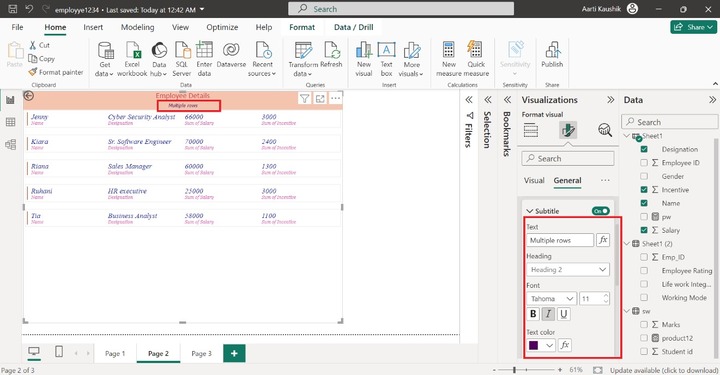This screenshot has height=375, width=720.
Task: Toggle Underline for subtitle text
Action: tap(564, 314)
